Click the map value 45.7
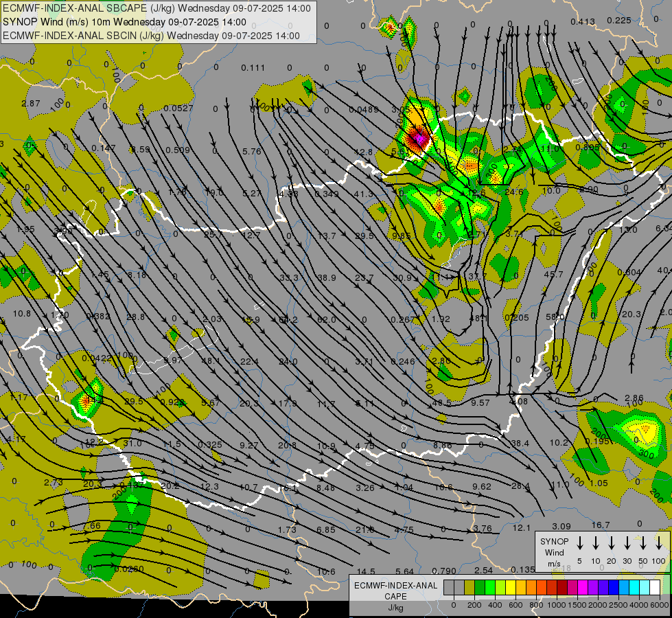Viewport: 672px width, 618px height. coord(553,274)
